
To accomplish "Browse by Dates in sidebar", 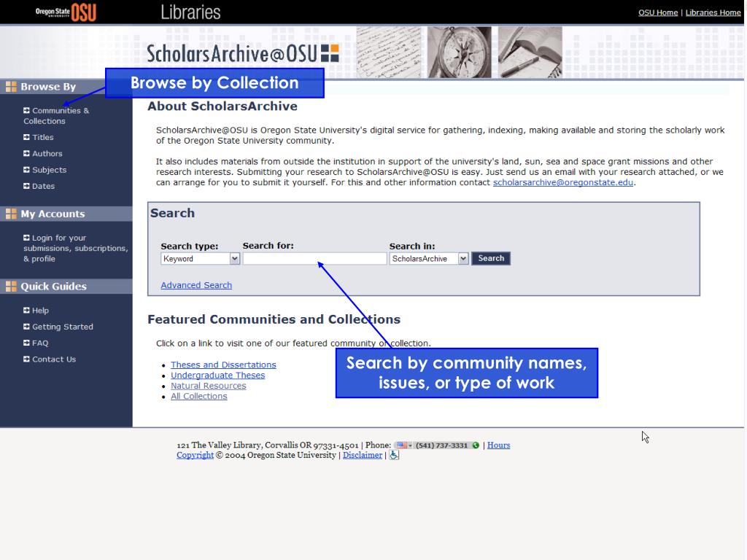I will click(x=43, y=186).
